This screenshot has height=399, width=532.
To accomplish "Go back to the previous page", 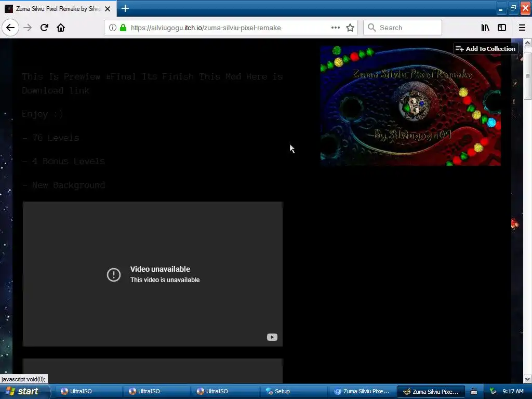I will point(10,28).
